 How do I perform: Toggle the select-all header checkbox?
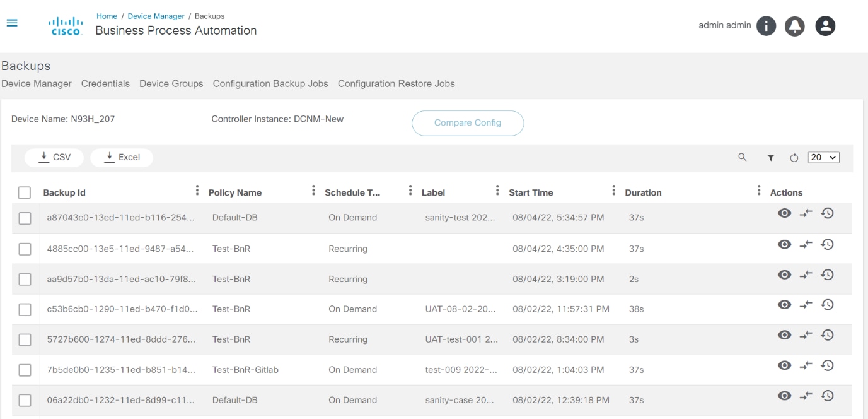click(25, 192)
